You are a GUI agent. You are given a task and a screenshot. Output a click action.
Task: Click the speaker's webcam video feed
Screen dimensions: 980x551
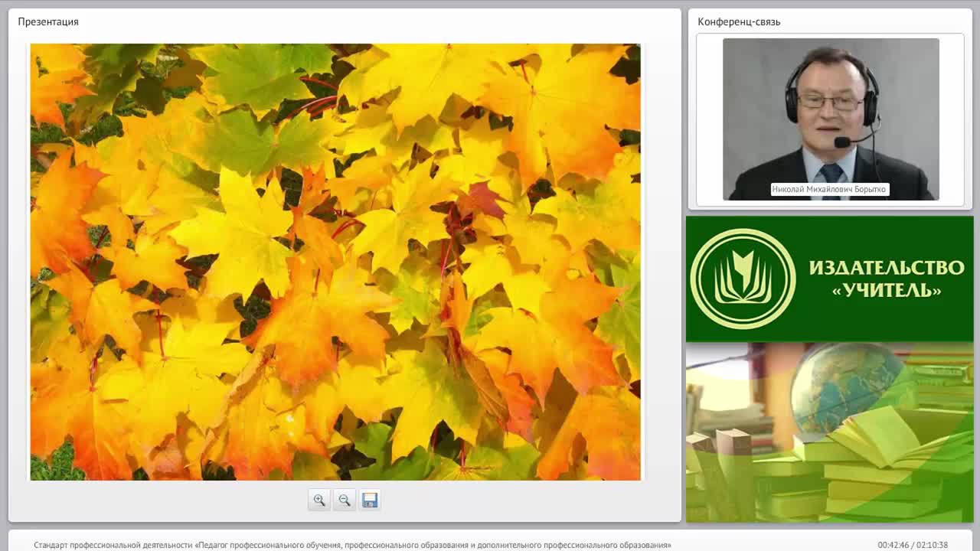(x=831, y=119)
